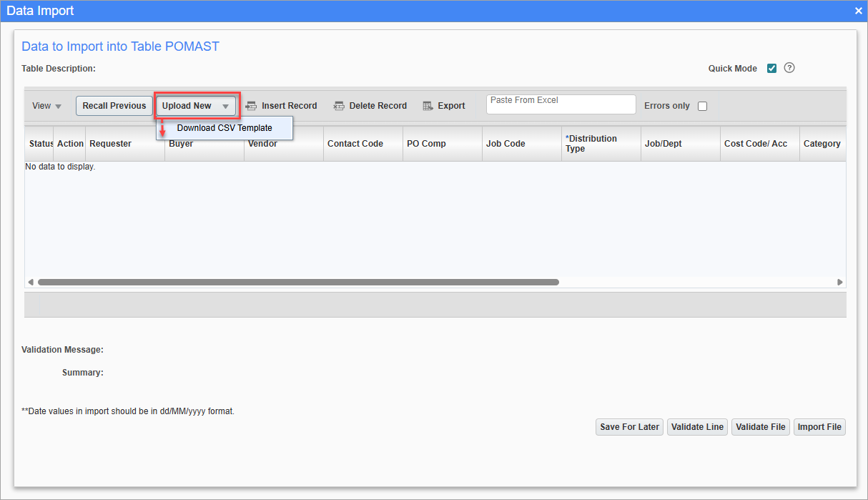Open the View dropdown
Screen dimensions: 868x500
click(x=45, y=105)
